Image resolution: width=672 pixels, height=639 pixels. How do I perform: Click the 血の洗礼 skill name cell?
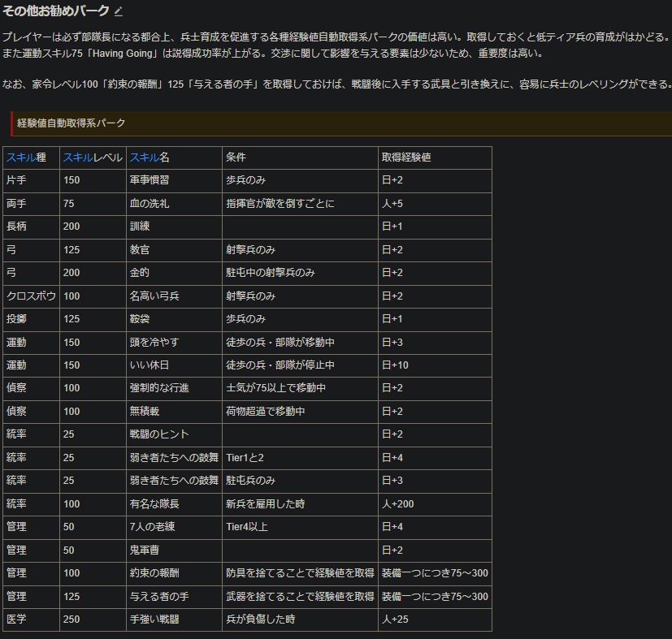150,204
